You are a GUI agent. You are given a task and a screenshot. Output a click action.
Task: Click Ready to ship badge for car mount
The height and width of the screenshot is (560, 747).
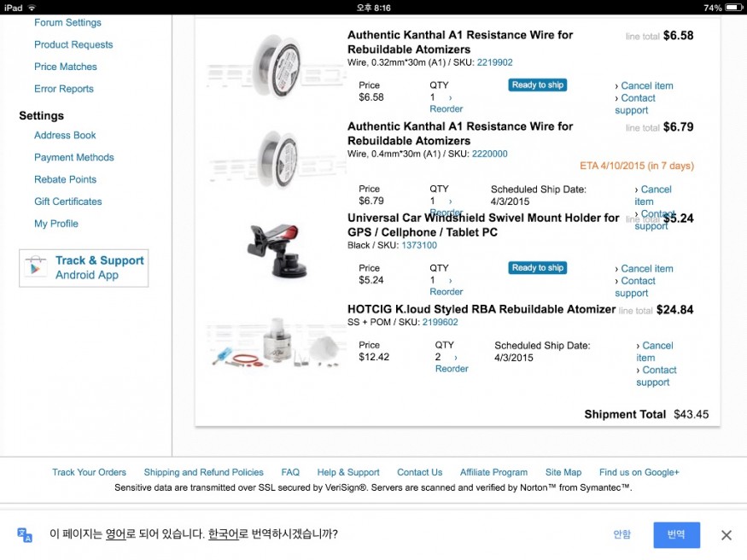coord(537,267)
